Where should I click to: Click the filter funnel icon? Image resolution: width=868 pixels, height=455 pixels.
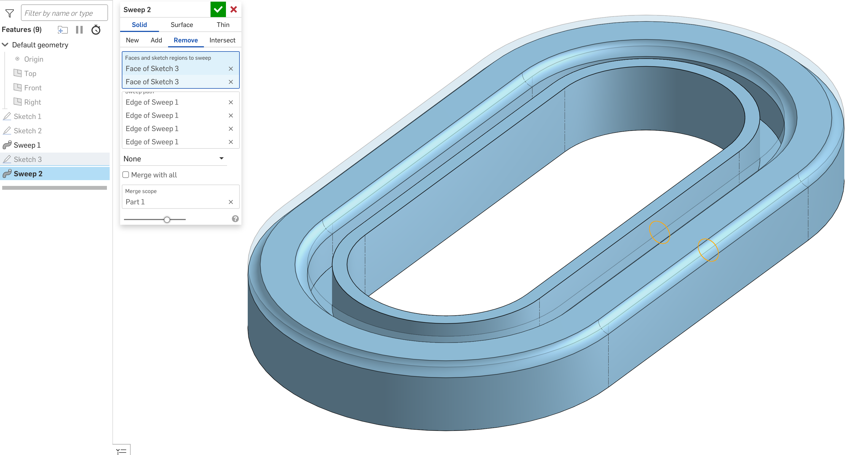[x=9, y=13]
